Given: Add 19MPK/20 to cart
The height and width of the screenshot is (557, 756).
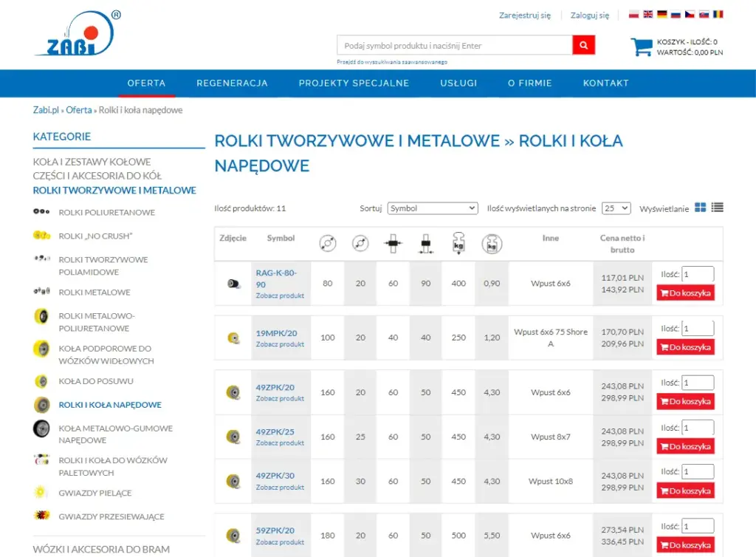Looking at the screenshot, I should click(685, 347).
